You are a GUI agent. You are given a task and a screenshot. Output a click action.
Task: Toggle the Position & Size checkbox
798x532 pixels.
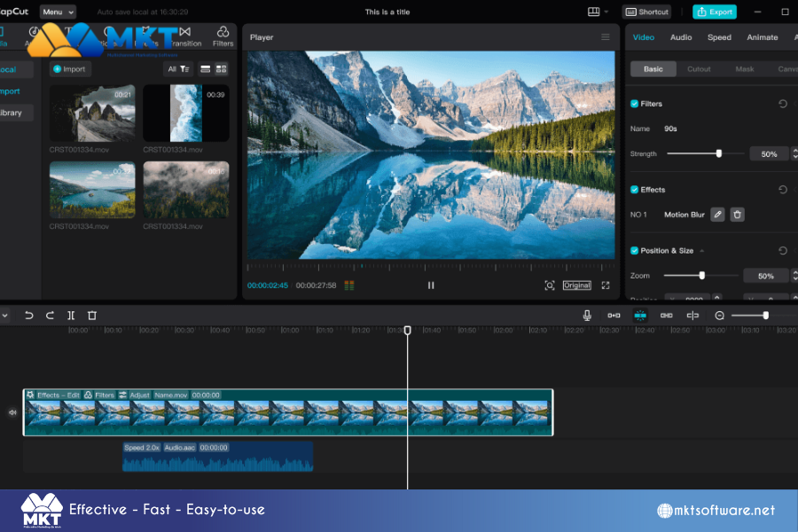tap(634, 250)
